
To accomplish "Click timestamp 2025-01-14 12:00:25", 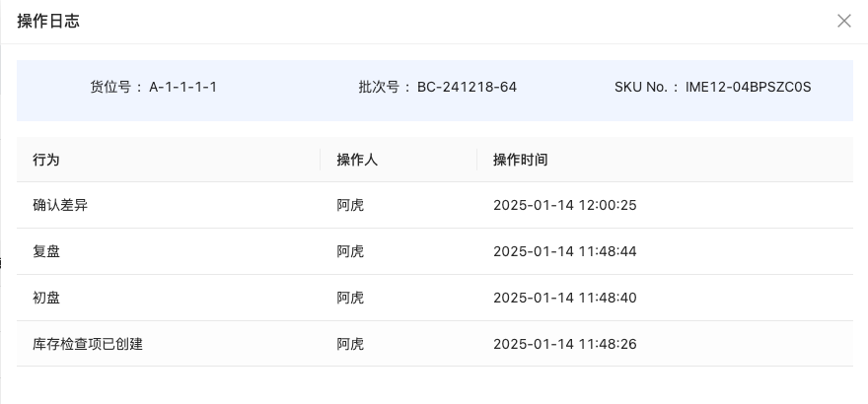I will point(565,205).
